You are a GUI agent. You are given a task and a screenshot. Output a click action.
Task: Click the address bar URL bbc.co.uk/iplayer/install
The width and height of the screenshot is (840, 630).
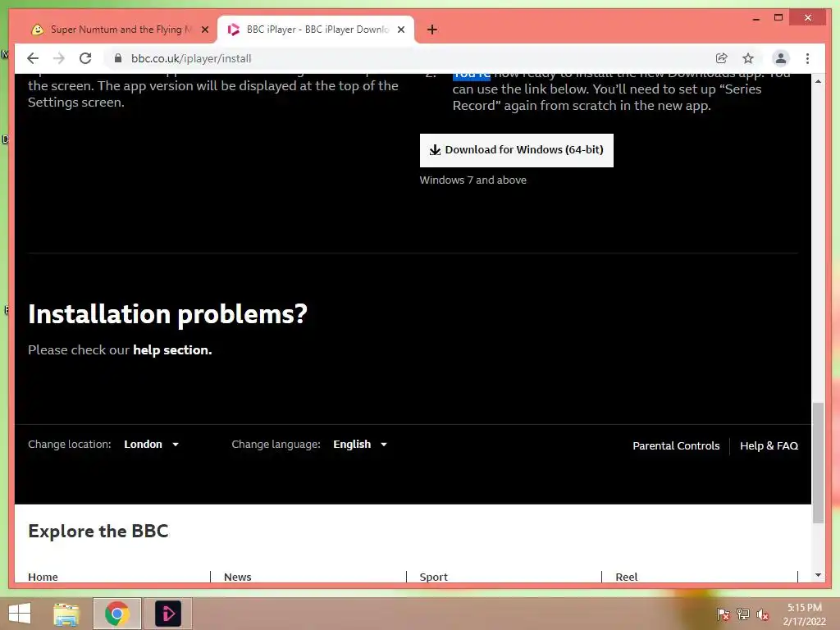(191, 58)
